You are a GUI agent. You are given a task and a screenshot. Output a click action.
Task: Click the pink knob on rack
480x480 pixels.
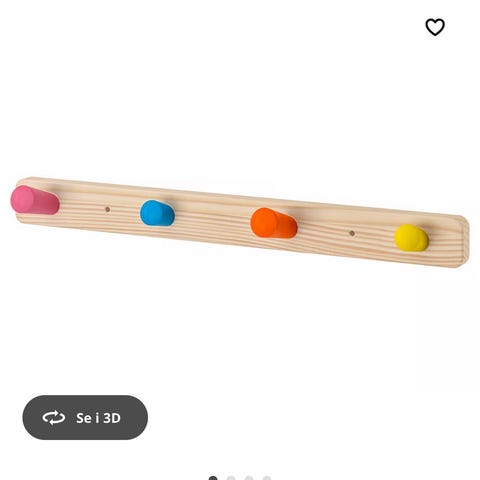(35, 200)
